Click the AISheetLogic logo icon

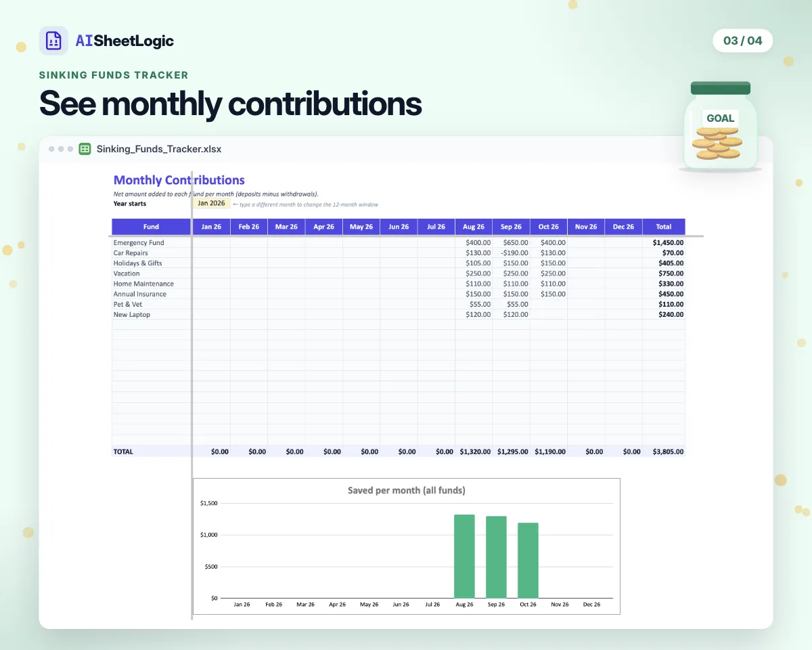tap(53, 41)
